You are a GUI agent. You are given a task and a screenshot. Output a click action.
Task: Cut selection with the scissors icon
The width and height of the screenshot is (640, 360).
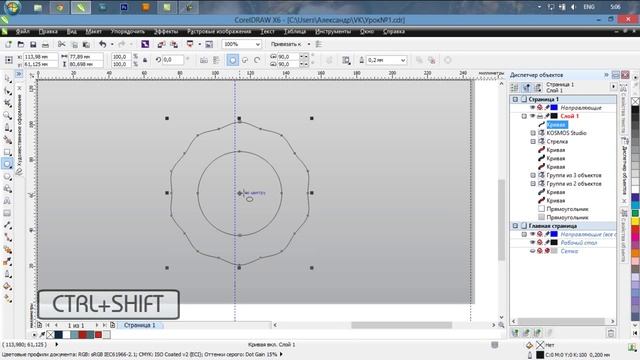pos(62,44)
